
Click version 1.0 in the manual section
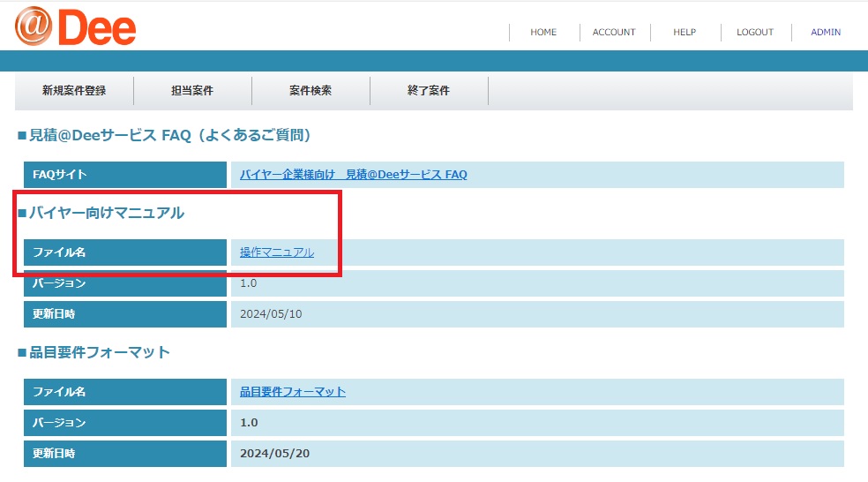248,283
